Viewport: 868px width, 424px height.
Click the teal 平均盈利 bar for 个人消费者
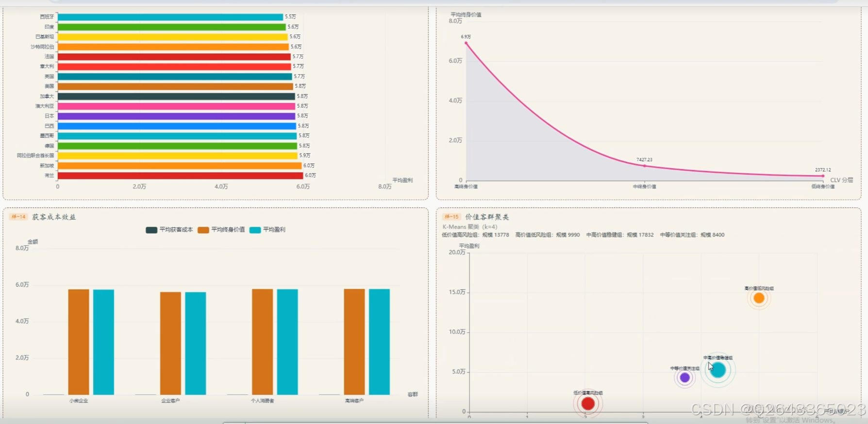[287, 342]
